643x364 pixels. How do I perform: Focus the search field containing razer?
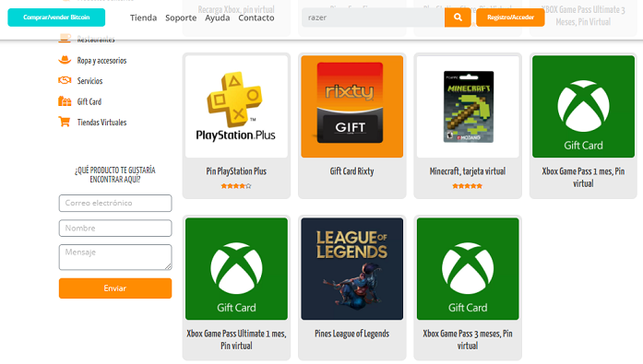point(374,18)
